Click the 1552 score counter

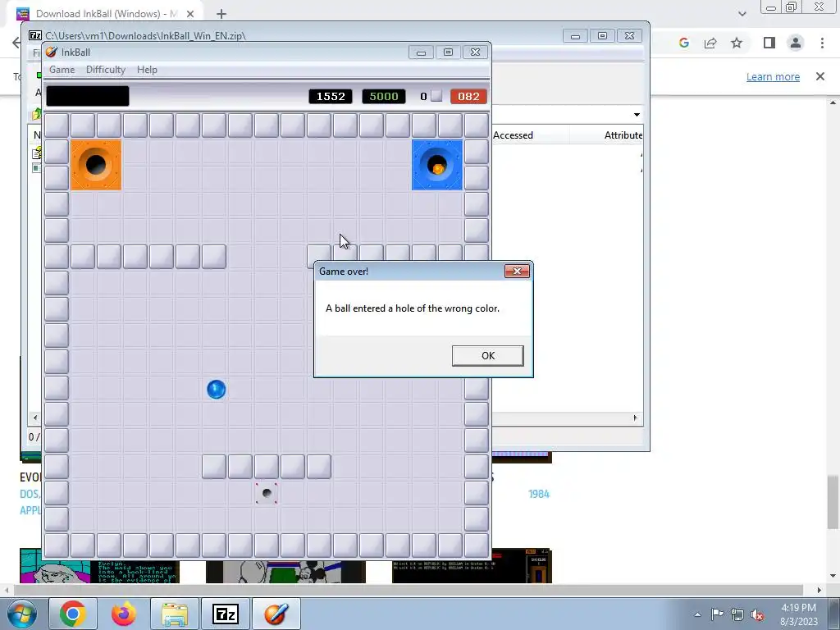331,97
